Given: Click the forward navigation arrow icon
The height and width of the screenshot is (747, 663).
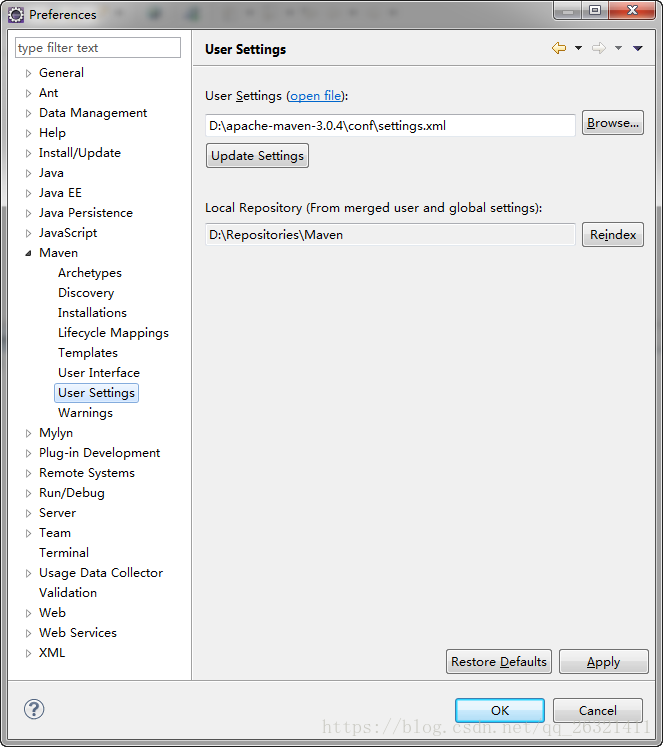Looking at the screenshot, I should pyautogui.click(x=599, y=48).
